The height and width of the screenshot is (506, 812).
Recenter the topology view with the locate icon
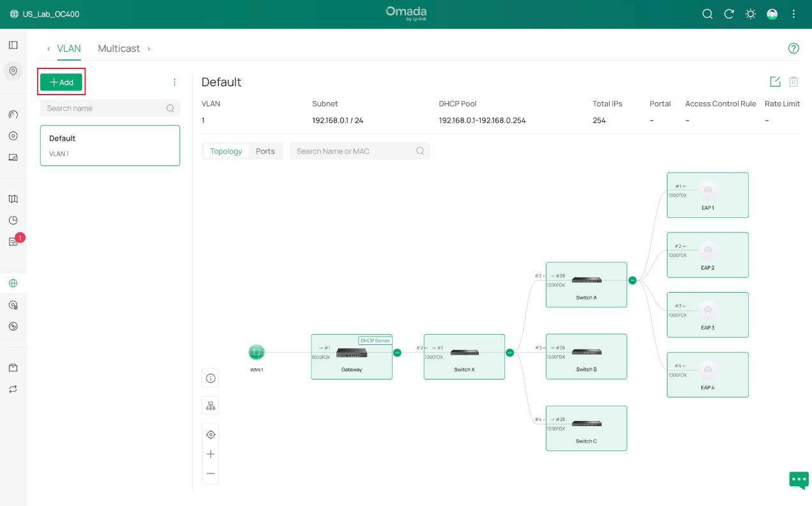[x=210, y=434]
